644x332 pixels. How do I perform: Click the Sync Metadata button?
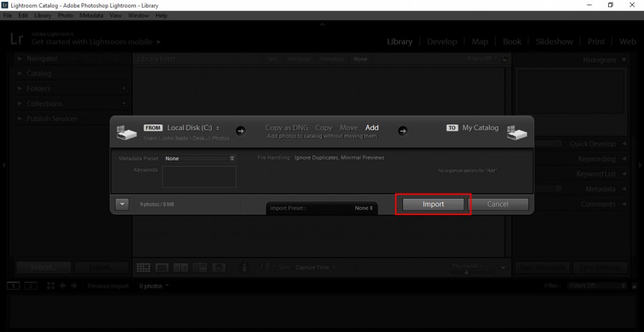click(x=543, y=267)
